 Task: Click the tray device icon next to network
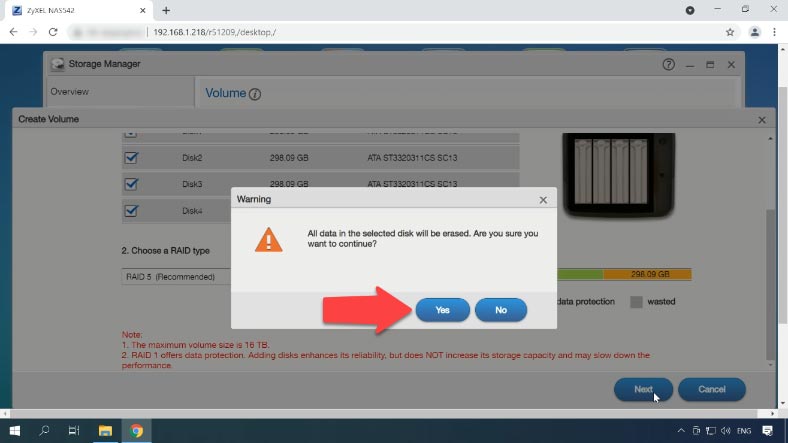tap(696, 431)
